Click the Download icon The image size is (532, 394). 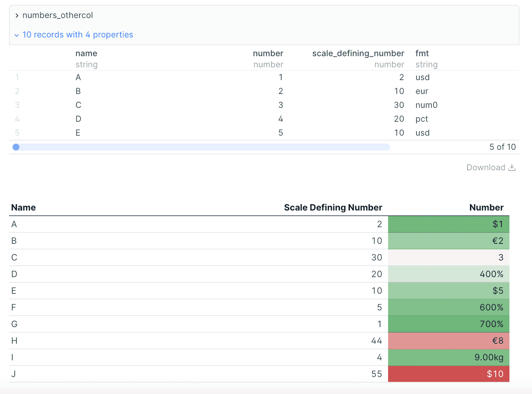point(512,168)
